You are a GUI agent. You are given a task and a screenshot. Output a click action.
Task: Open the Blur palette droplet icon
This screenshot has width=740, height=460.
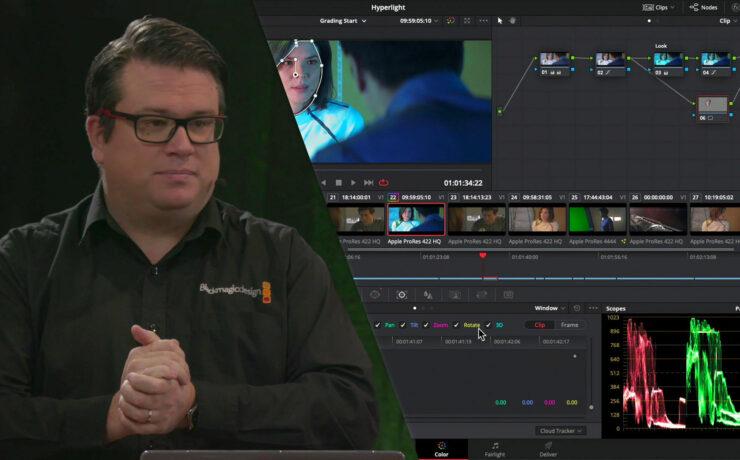pyautogui.click(x=428, y=295)
